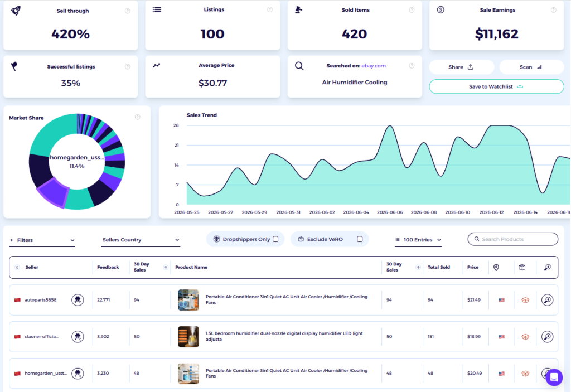
Task: Click the Share button
Action: point(461,67)
